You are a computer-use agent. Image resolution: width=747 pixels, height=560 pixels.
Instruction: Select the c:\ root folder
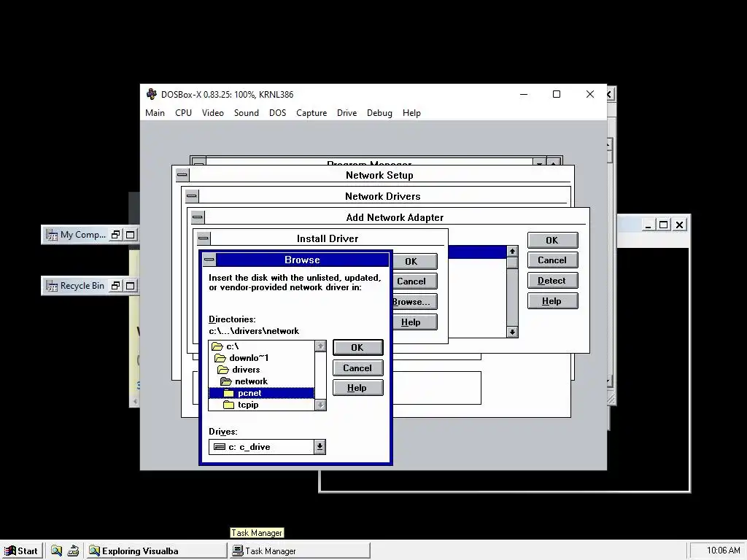pos(261,346)
